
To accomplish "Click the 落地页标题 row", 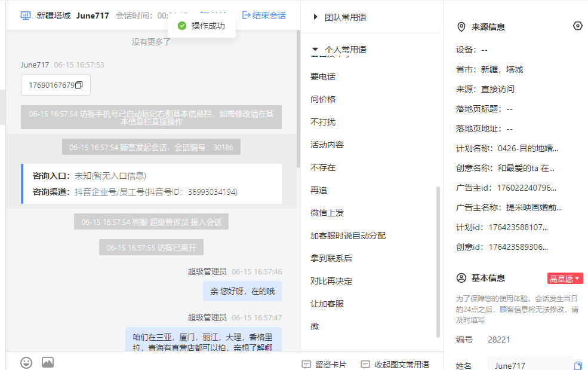I will pos(484,109).
